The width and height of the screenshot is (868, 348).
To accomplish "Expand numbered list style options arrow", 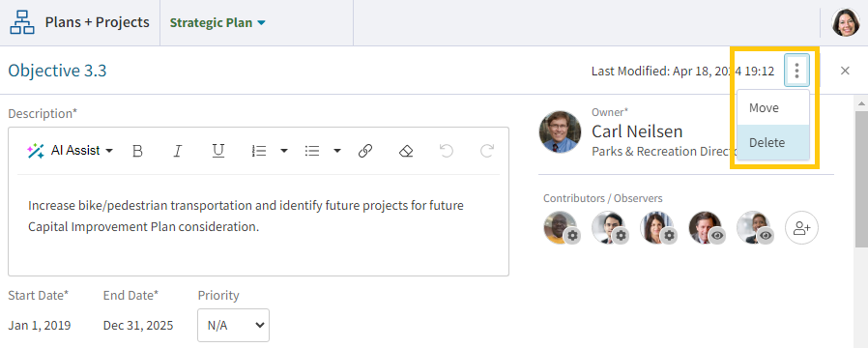I will (284, 151).
